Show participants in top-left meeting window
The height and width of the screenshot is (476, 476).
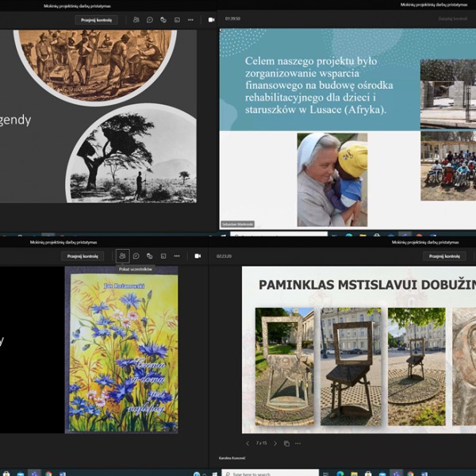(x=136, y=20)
